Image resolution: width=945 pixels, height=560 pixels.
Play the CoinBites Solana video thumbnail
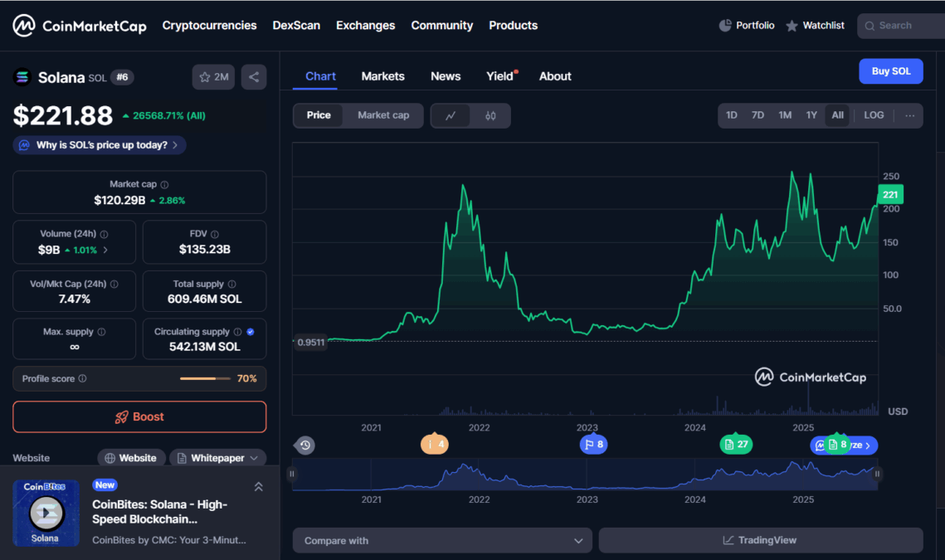click(46, 513)
